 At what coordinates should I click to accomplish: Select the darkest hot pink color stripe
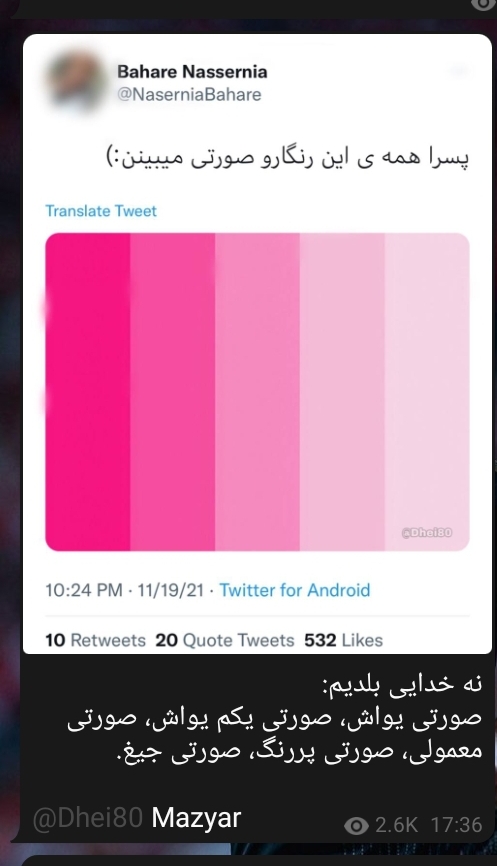88,392
